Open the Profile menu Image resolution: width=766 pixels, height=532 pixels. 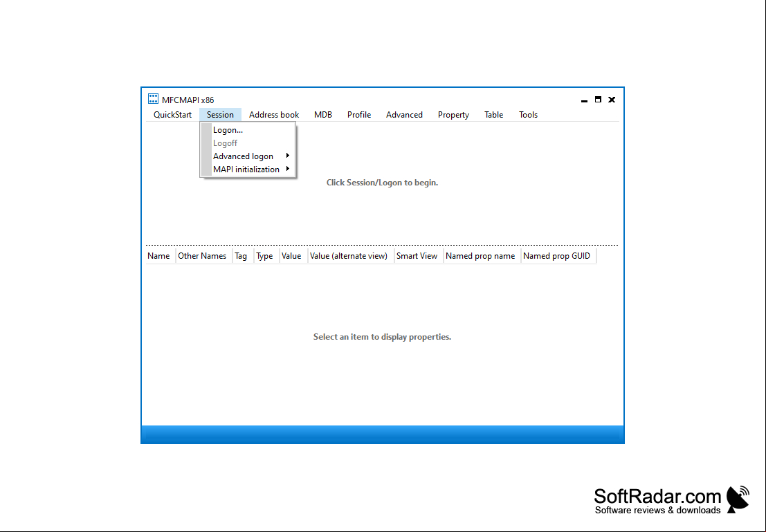359,115
